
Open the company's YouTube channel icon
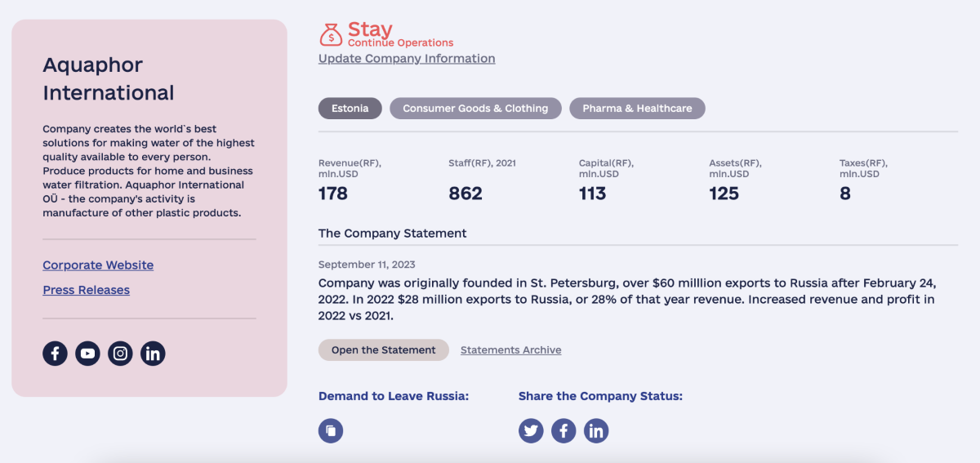[x=87, y=354]
